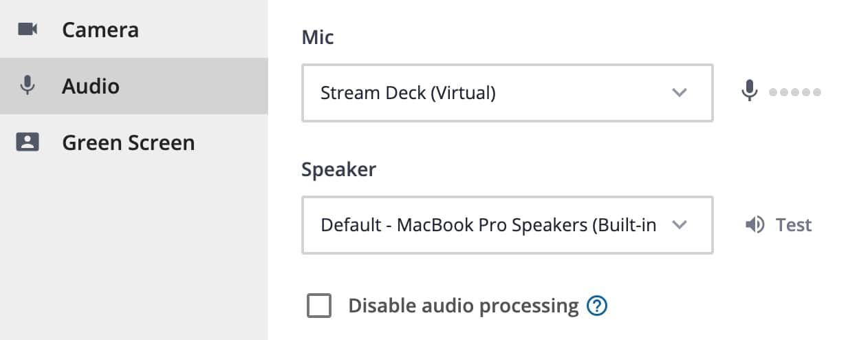Open the Stream Deck (Virtual) mic selector

(x=508, y=93)
